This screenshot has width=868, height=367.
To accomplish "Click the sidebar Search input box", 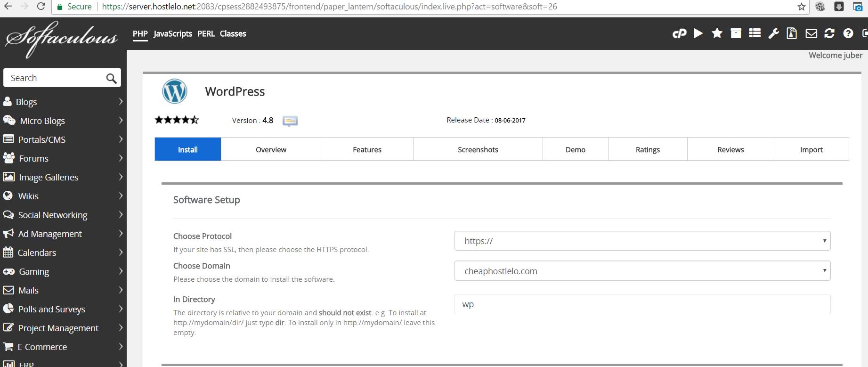I will (62, 78).
